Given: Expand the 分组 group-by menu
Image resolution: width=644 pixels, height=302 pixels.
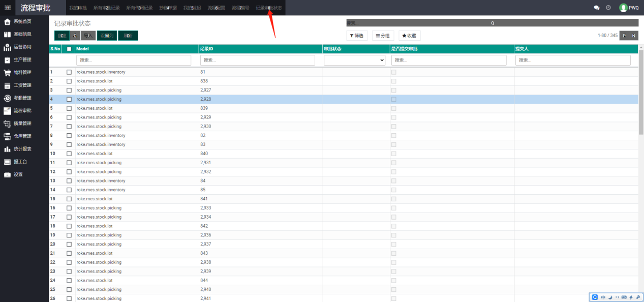Looking at the screenshot, I should (x=383, y=36).
